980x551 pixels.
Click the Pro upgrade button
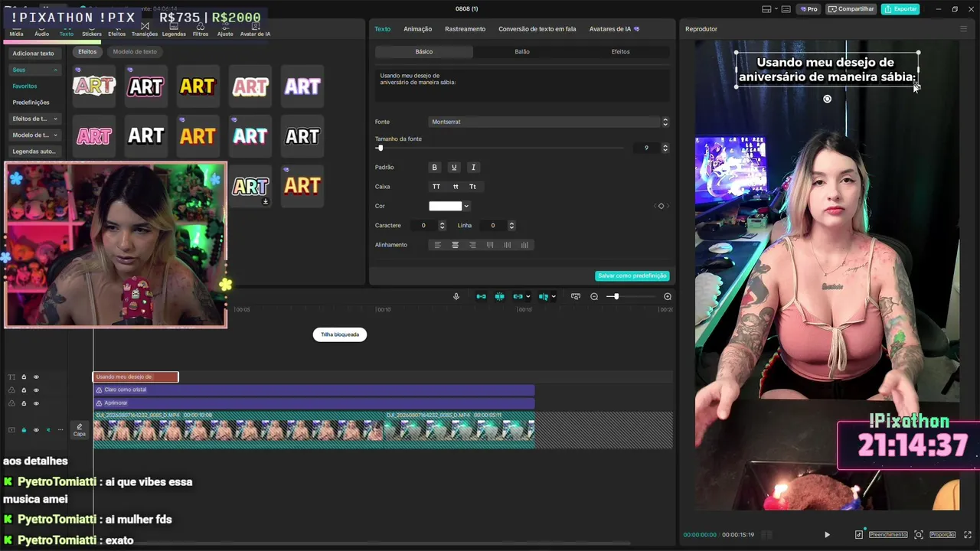pyautogui.click(x=809, y=9)
